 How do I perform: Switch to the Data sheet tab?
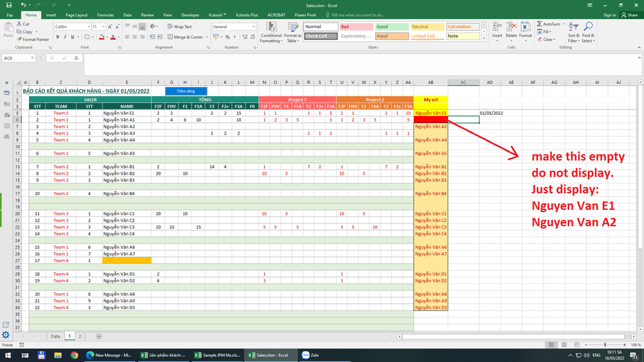click(x=55, y=336)
